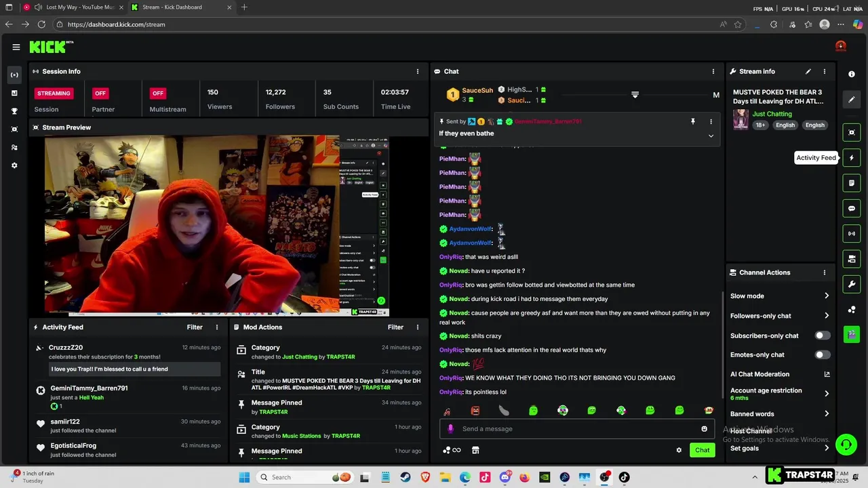Open the Chat panel three-dot menu
Screen dimensions: 868x488
(x=713, y=71)
